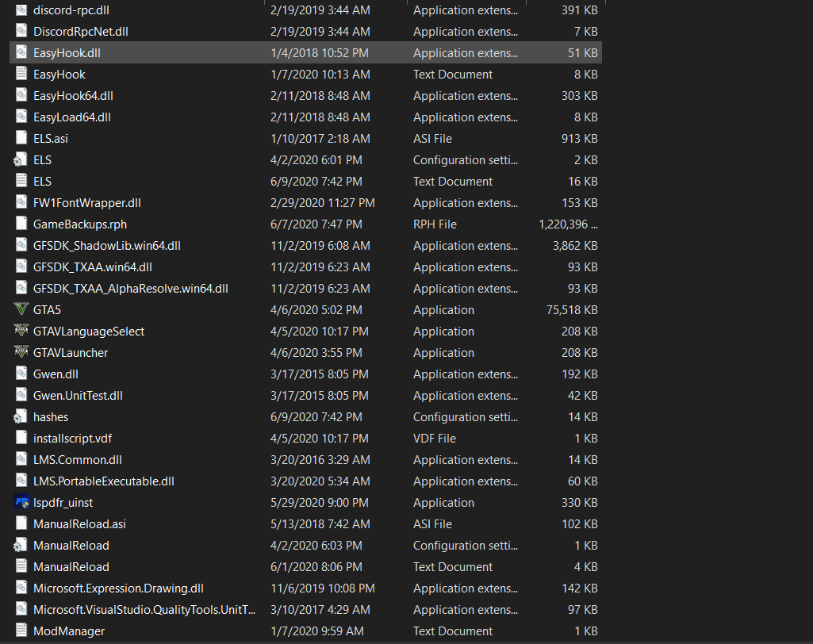Click the type label RPH File
This screenshot has height=644, width=813.
click(x=435, y=224)
